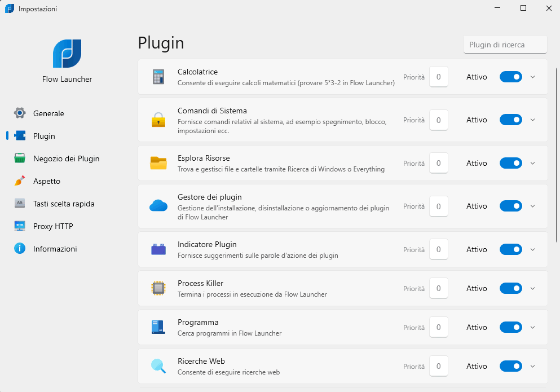Expand the Gestore dei plugin chevron
Screen dimensions: 560x392
point(532,206)
